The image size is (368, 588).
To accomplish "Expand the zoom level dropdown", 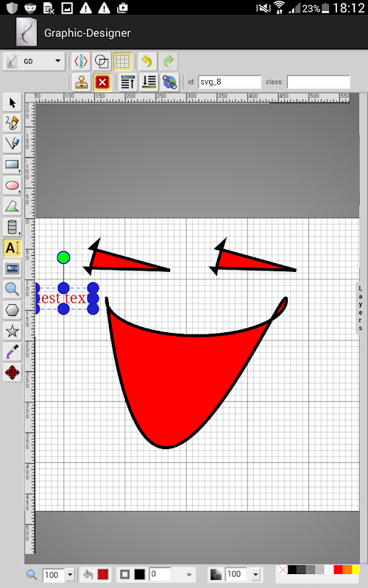I will tap(70, 574).
